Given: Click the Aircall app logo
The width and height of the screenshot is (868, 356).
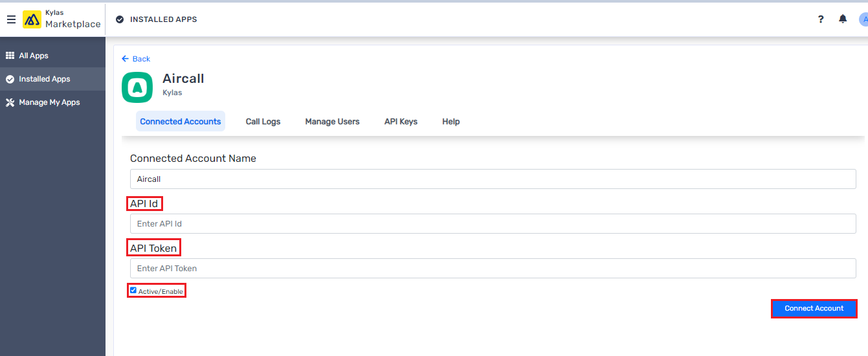Looking at the screenshot, I should [x=137, y=87].
